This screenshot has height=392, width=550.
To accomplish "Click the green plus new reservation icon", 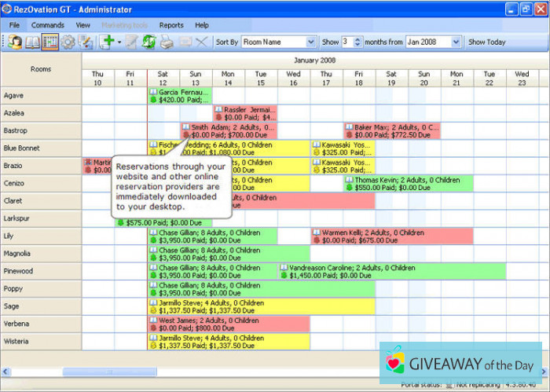I will tap(107, 42).
